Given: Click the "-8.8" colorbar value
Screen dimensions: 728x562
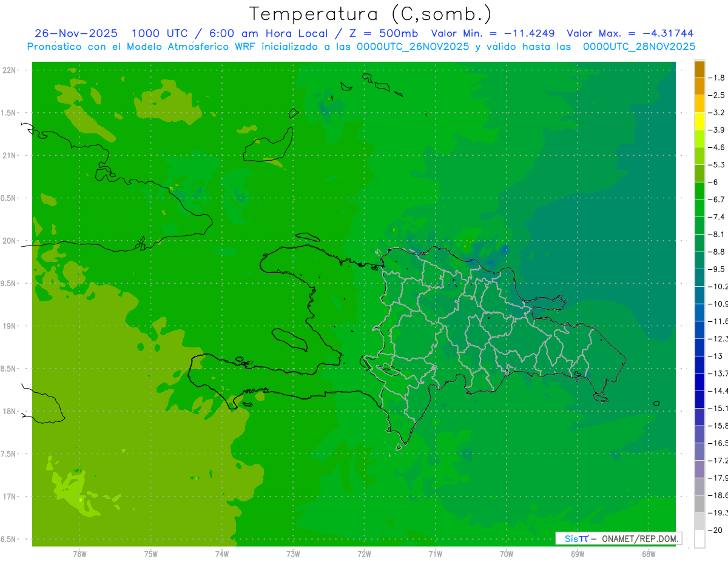Looking at the screenshot, I should tap(716, 252).
